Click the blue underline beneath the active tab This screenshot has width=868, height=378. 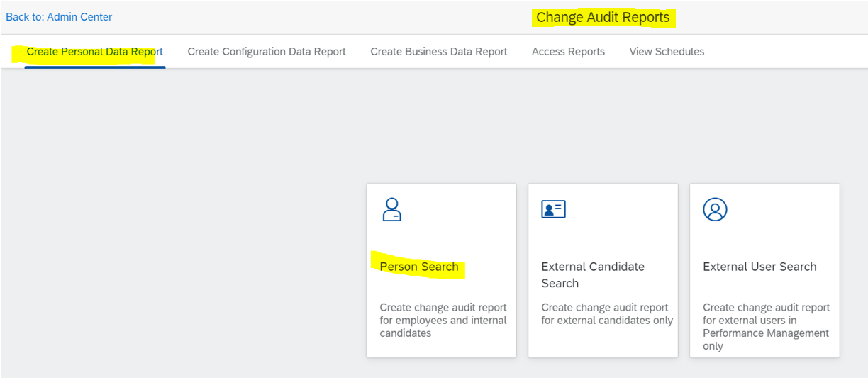pyautogui.click(x=95, y=67)
